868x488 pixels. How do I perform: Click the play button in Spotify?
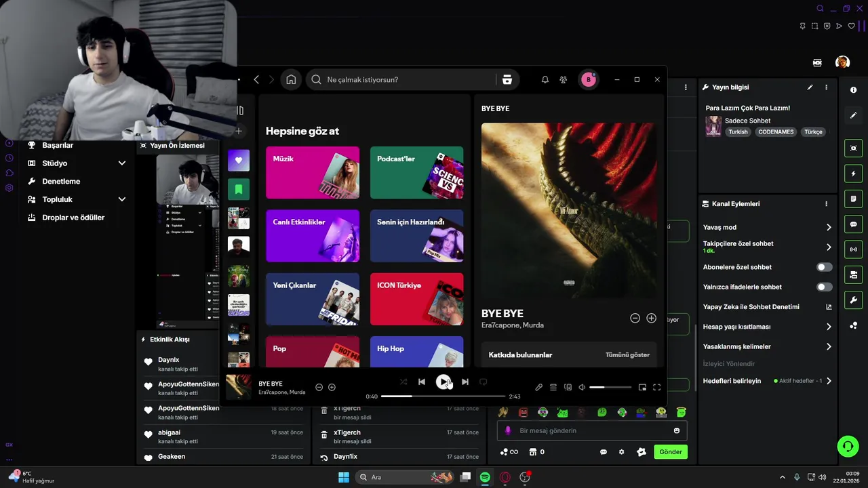click(x=443, y=382)
